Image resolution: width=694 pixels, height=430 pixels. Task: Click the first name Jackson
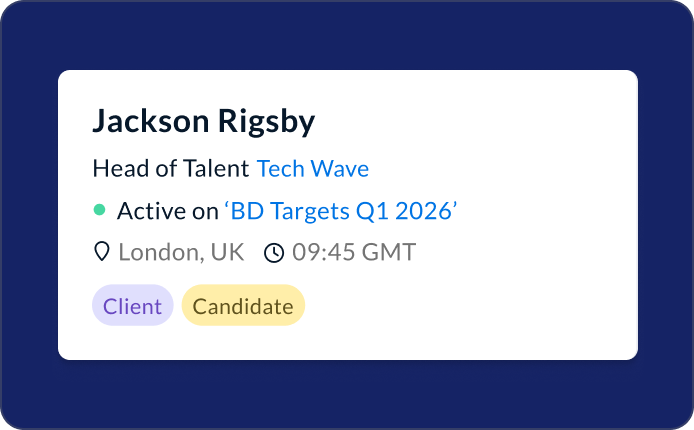(x=151, y=121)
